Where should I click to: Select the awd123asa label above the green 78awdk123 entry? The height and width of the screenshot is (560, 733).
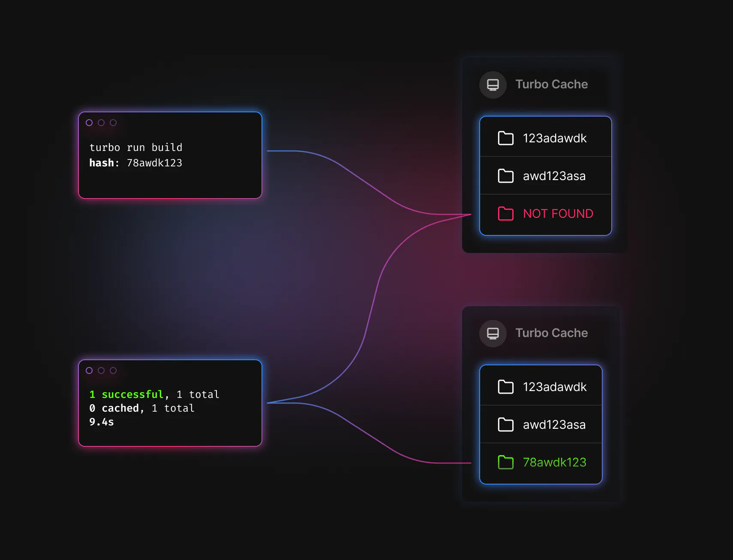pos(554,425)
